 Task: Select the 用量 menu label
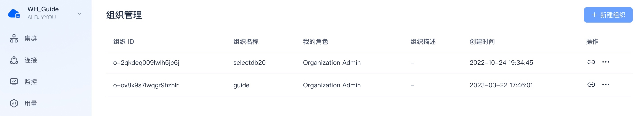(31, 103)
